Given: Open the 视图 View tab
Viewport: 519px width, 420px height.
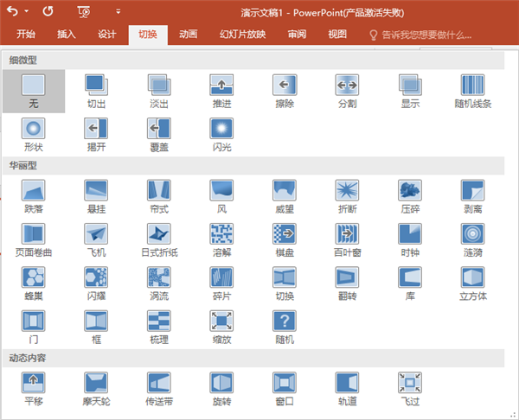Looking at the screenshot, I should click(x=337, y=34).
